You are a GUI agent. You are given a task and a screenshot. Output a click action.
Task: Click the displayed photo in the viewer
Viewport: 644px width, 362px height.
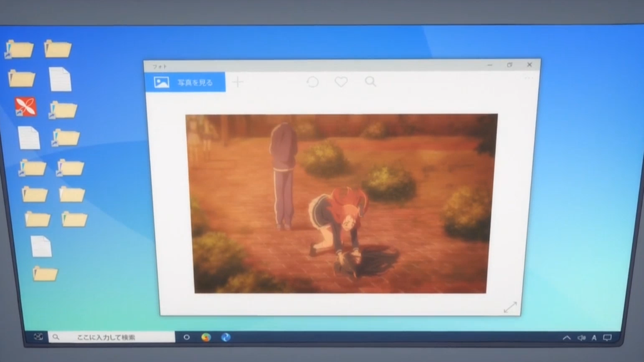[x=341, y=204]
